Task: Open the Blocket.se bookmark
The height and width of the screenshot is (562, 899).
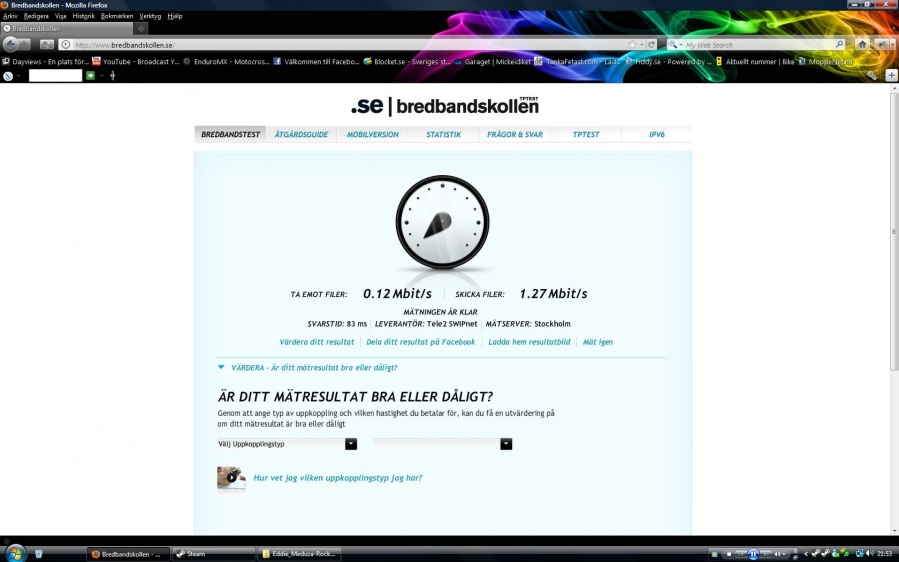Action: point(407,61)
